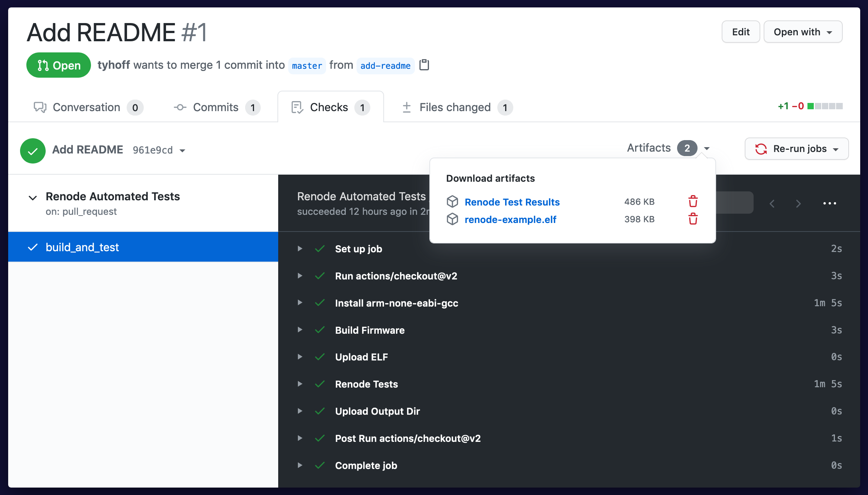Screen dimensions: 868x495
Task: Collapse the Renode Automated Tests workflow
Action: pyautogui.click(x=33, y=197)
